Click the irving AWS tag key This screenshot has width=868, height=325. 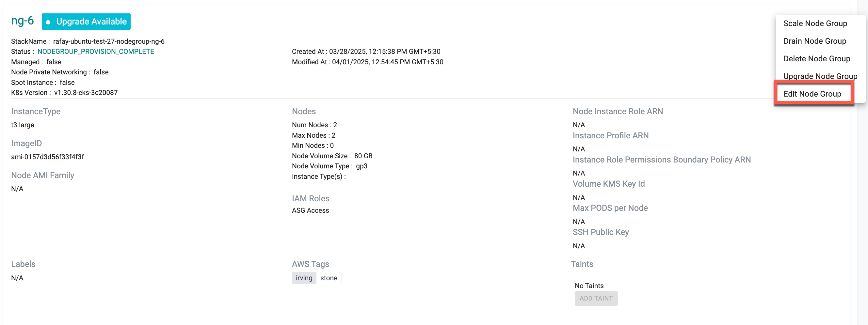(304, 278)
